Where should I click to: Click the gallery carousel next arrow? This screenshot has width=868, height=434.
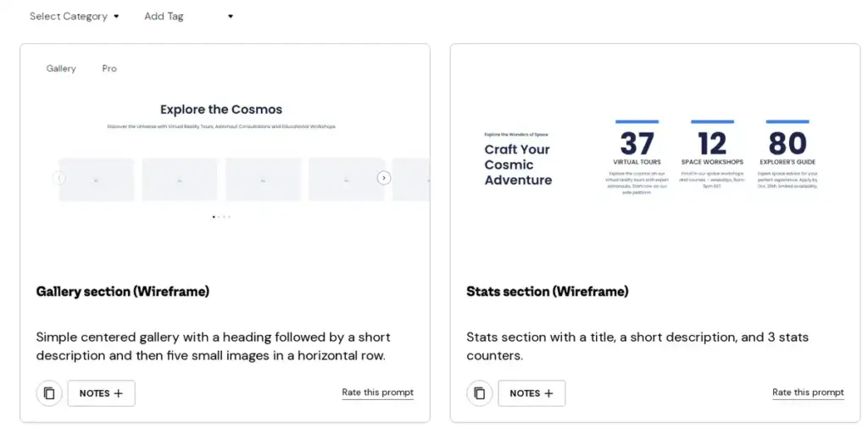[384, 178]
